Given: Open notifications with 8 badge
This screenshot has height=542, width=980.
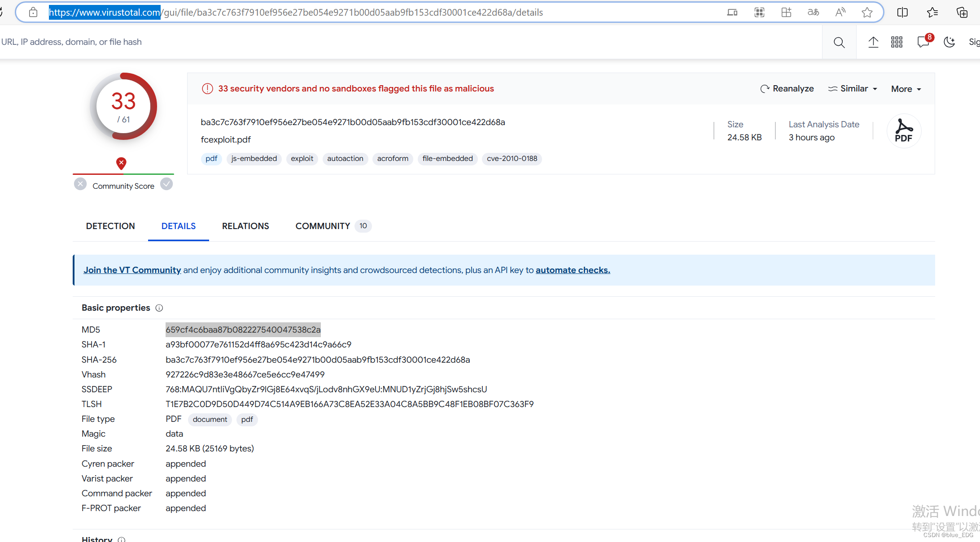Looking at the screenshot, I should point(923,42).
